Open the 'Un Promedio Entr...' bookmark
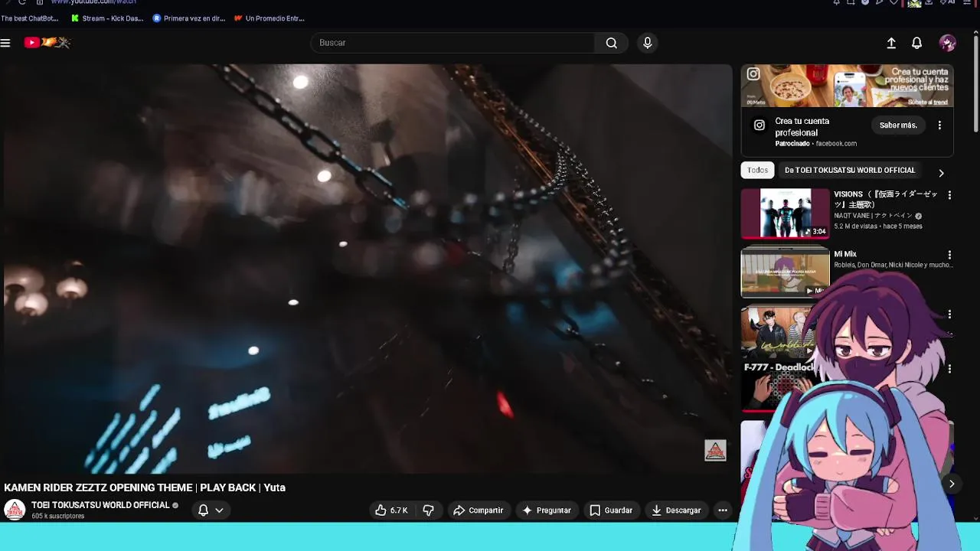The width and height of the screenshot is (980, 551). point(269,18)
